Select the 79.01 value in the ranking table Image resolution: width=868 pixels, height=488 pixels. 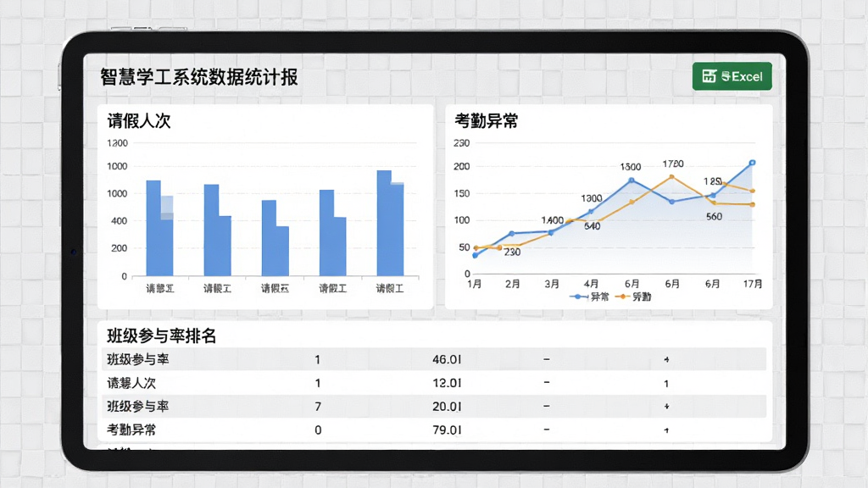447,430
